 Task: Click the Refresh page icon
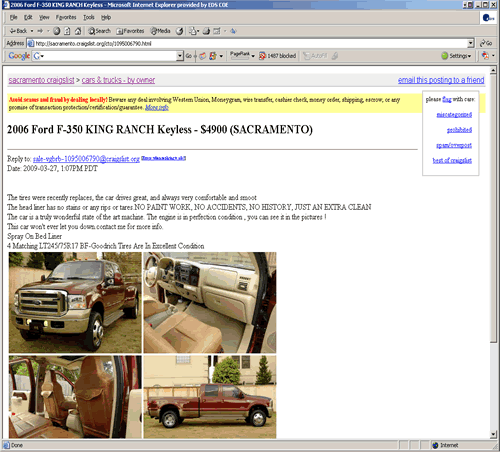67,31
